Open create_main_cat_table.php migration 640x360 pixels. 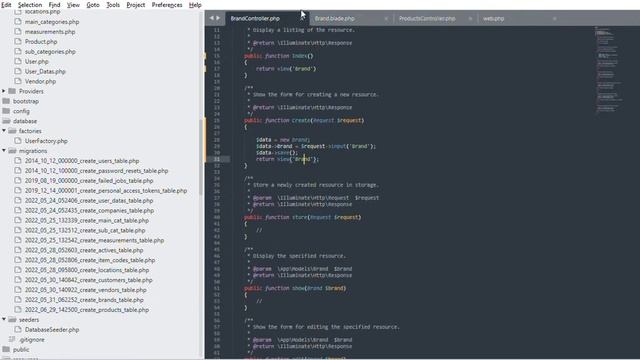(87, 220)
